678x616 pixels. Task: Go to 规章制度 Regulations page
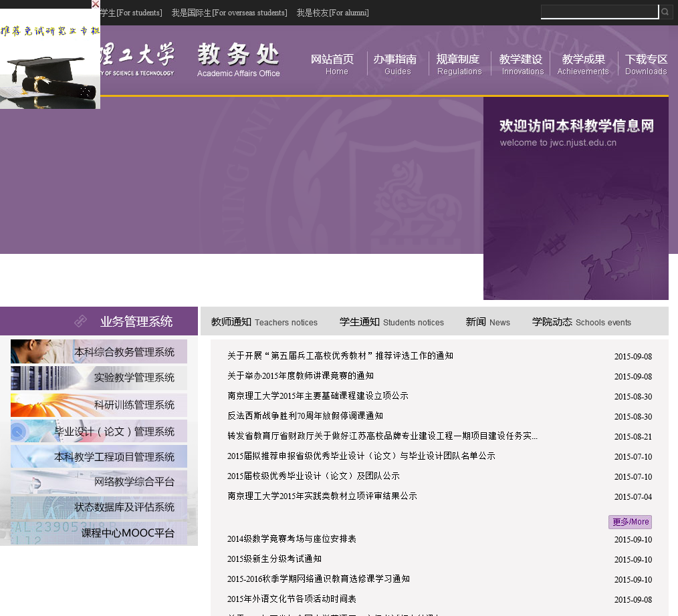tap(459, 64)
